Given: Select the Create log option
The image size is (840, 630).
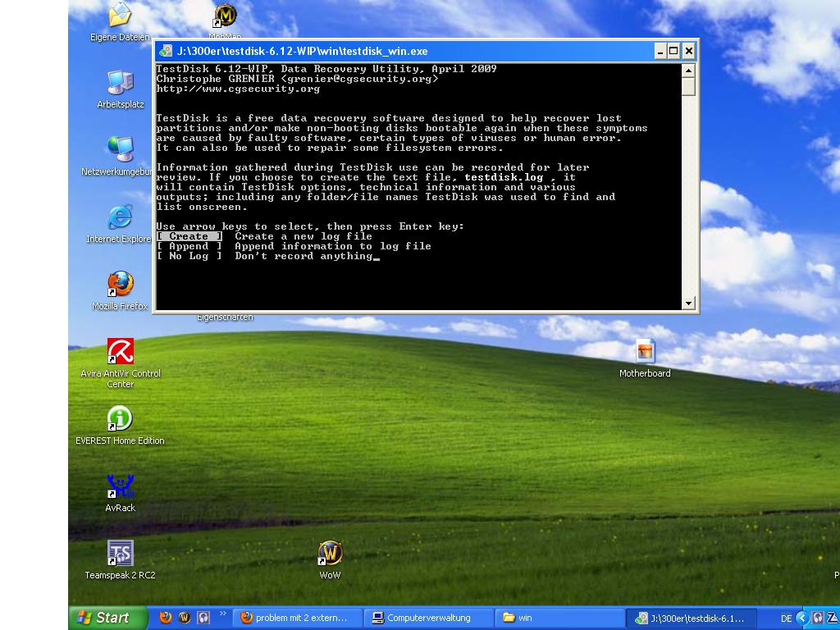Looking at the screenshot, I should coord(189,236).
